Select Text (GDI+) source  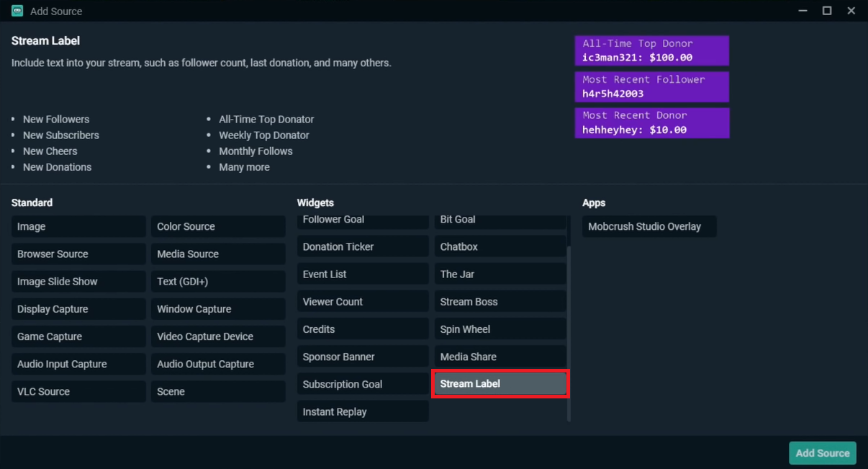(x=218, y=281)
